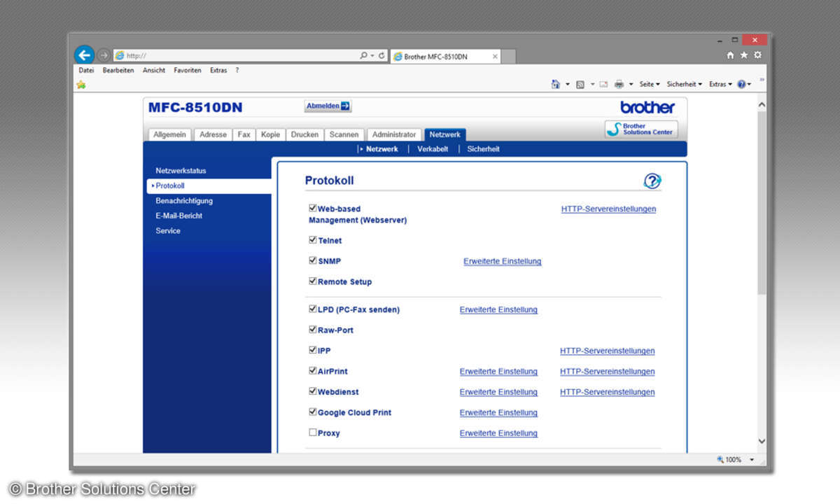Open the Datei menu
840x504 pixels.
pyautogui.click(x=86, y=71)
